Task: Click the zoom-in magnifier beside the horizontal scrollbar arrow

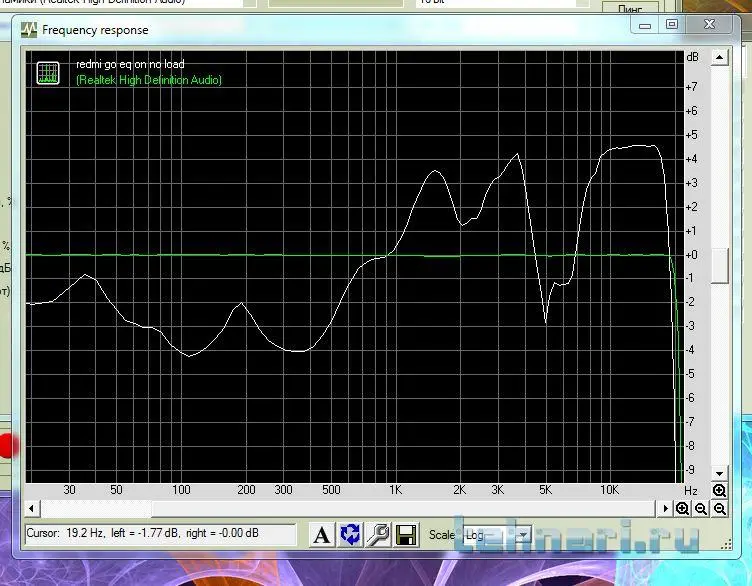Action: click(x=682, y=509)
